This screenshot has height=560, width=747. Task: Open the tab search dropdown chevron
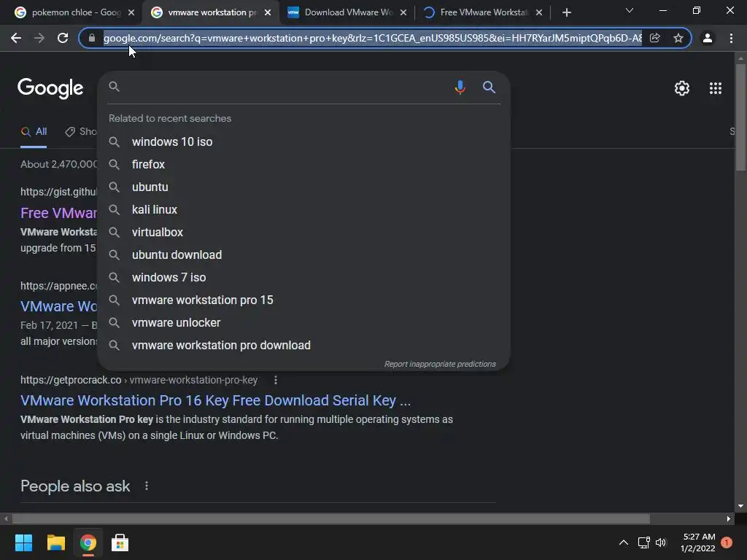[x=630, y=10]
